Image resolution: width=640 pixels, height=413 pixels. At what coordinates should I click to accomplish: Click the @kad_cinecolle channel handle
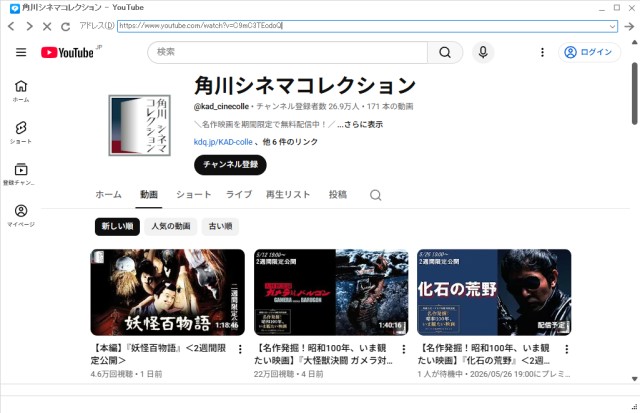click(x=221, y=107)
